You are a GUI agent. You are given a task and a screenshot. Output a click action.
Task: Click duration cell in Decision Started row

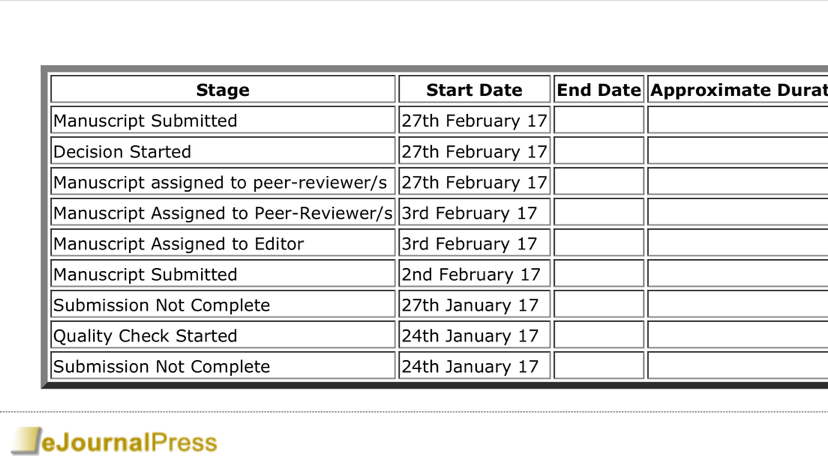(738, 152)
